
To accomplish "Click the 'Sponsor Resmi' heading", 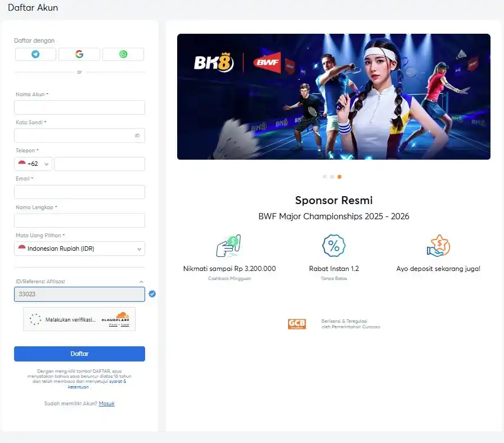I will tap(334, 200).
